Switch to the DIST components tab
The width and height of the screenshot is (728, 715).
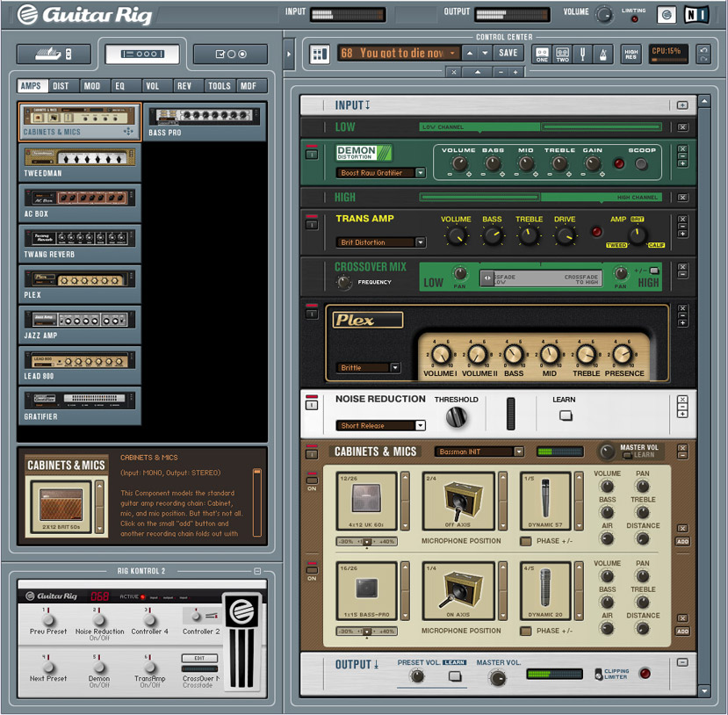pyautogui.click(x=61, y=86)
